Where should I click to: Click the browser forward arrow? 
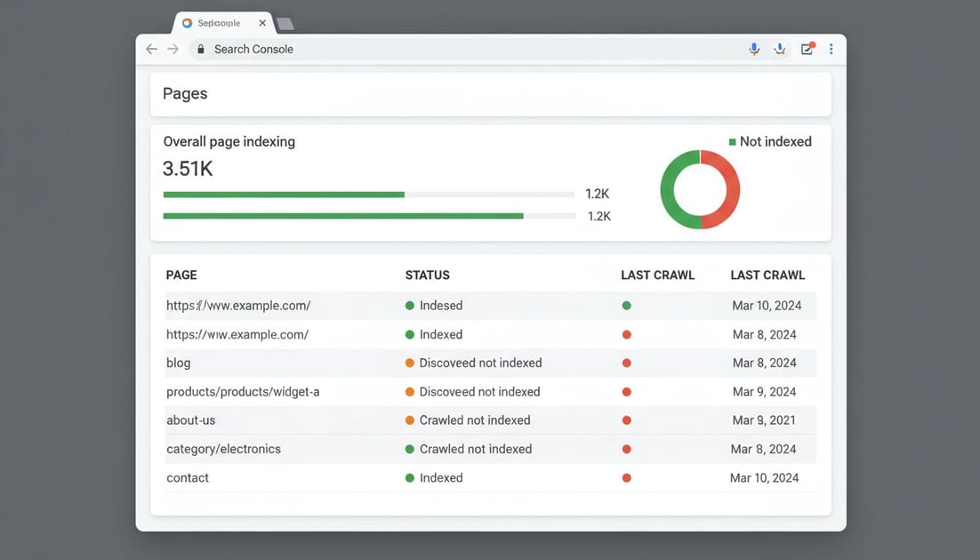(173, 49)
